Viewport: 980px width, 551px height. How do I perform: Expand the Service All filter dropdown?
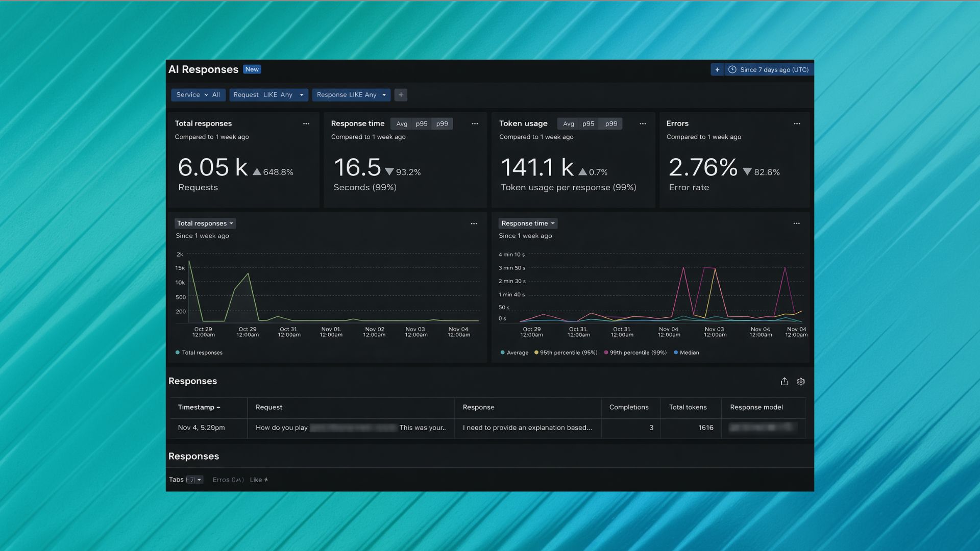[x=198, y=95]
